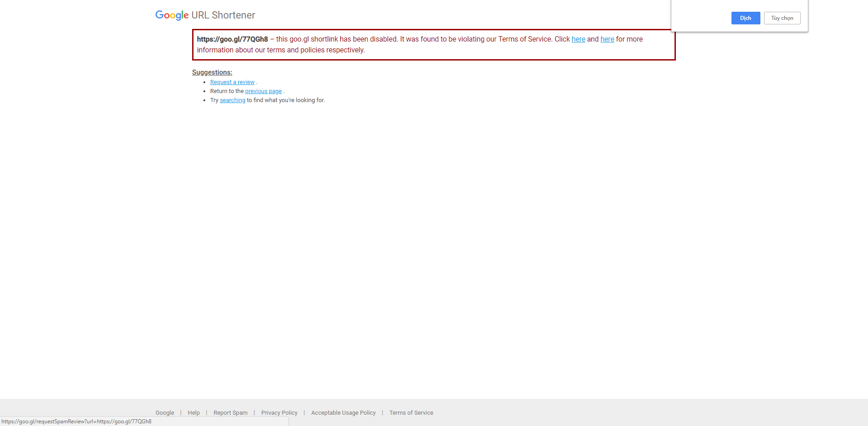Go back via previous page link
The height and width of the screenshot is (426, 868).
[x=264, y=91]
